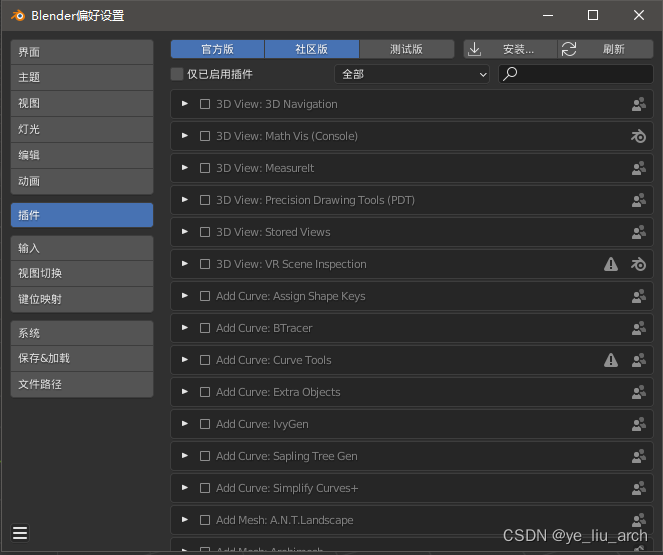Enable Add Curve: Extra Objects checkbox
663x555 pixels.
(x=205, y=392)
